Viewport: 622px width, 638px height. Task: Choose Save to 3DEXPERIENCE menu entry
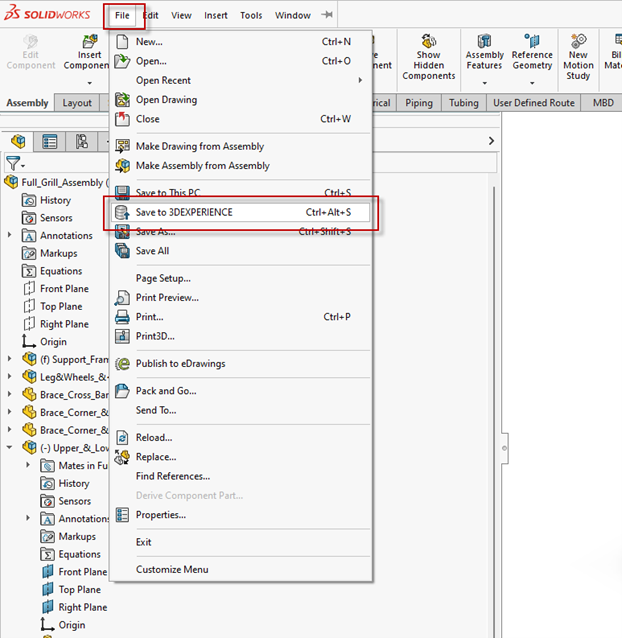[241, 212]
